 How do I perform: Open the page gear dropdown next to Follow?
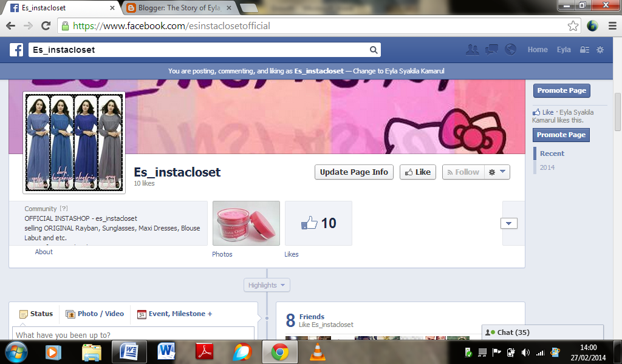(497, 172)
